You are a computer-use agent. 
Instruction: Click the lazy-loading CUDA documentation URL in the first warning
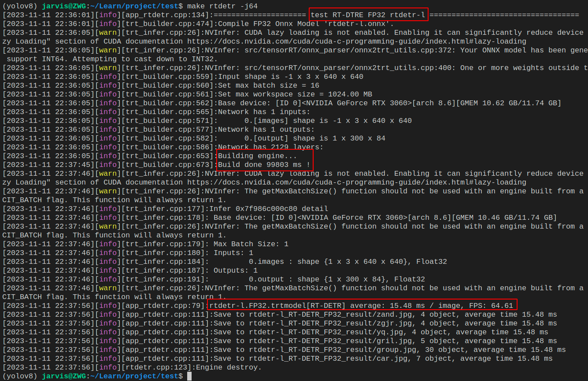[357, 41]
